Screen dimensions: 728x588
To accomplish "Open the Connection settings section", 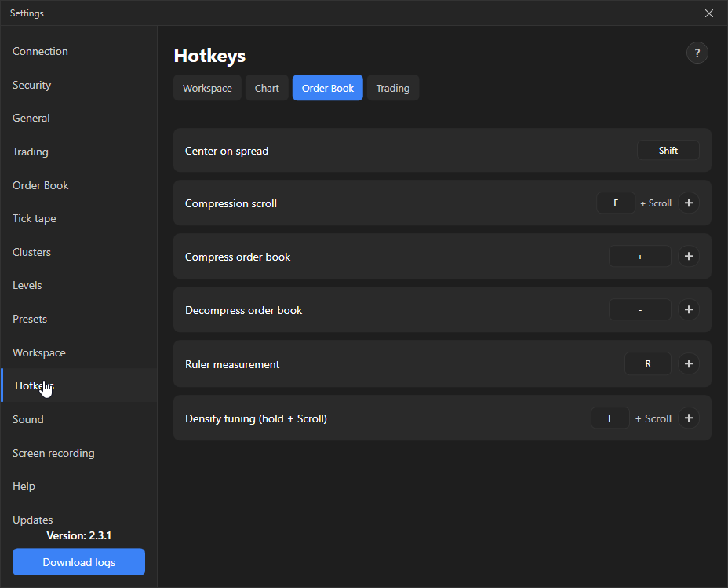I will click(40, 51).
